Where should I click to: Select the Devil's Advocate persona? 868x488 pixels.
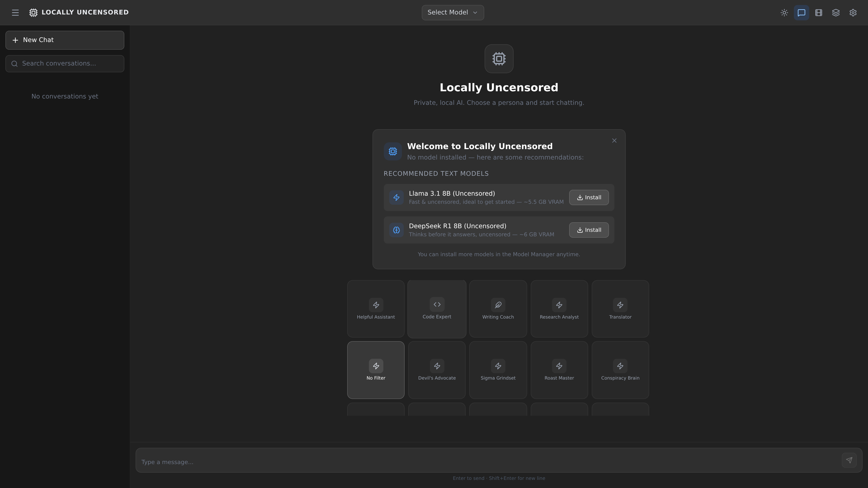point(437,370)
